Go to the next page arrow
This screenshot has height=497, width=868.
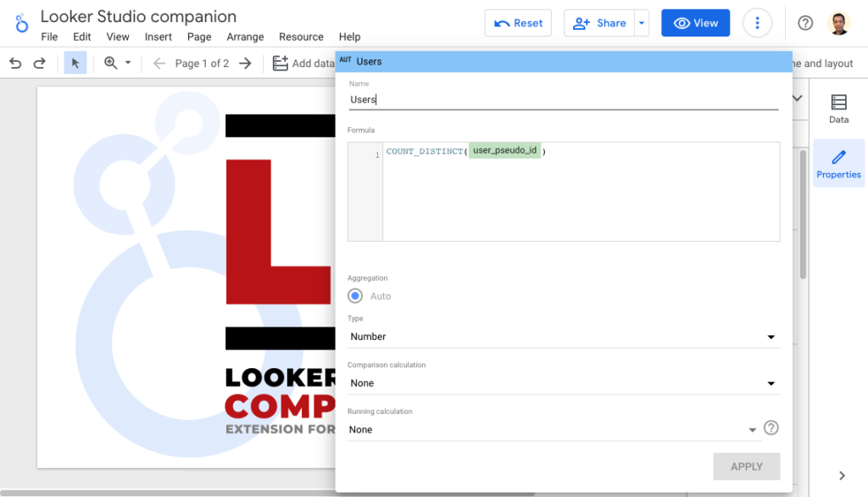point(245,63)
